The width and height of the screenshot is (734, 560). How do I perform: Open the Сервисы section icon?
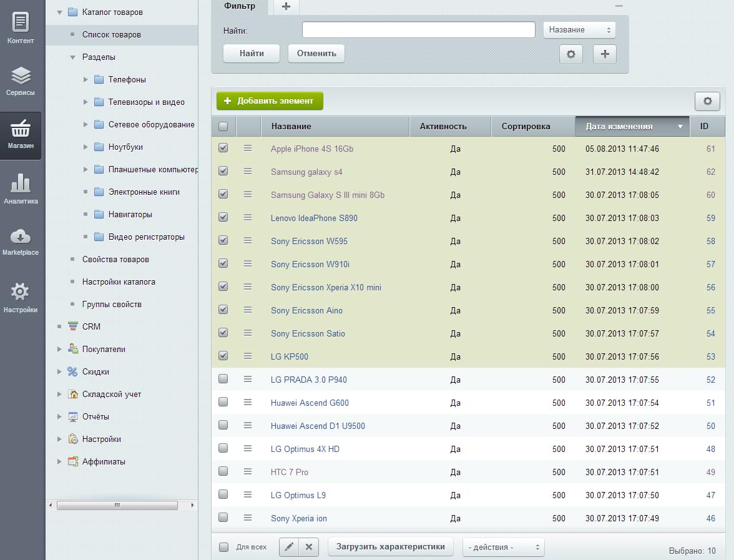(21, 81)
